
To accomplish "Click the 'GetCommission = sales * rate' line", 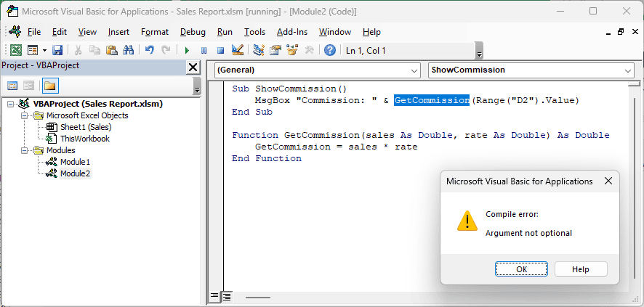I will 336,147.
